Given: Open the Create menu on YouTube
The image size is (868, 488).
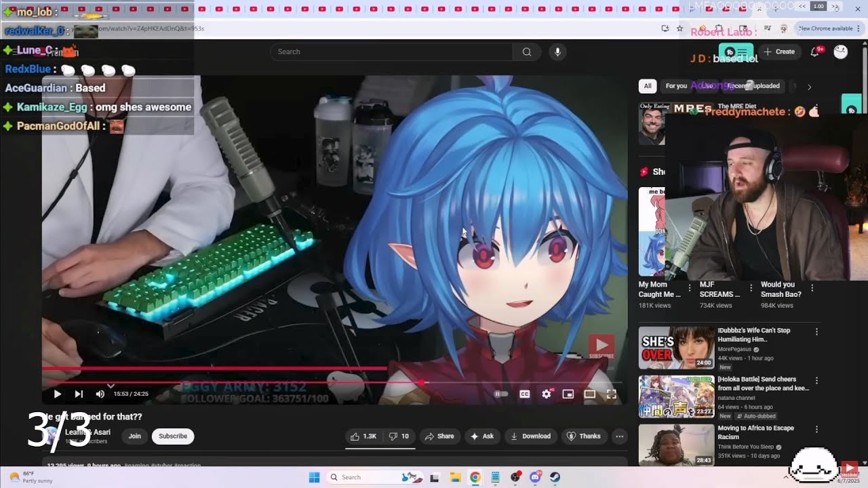Looking at the screenshot, I should (x=779, y=52).
